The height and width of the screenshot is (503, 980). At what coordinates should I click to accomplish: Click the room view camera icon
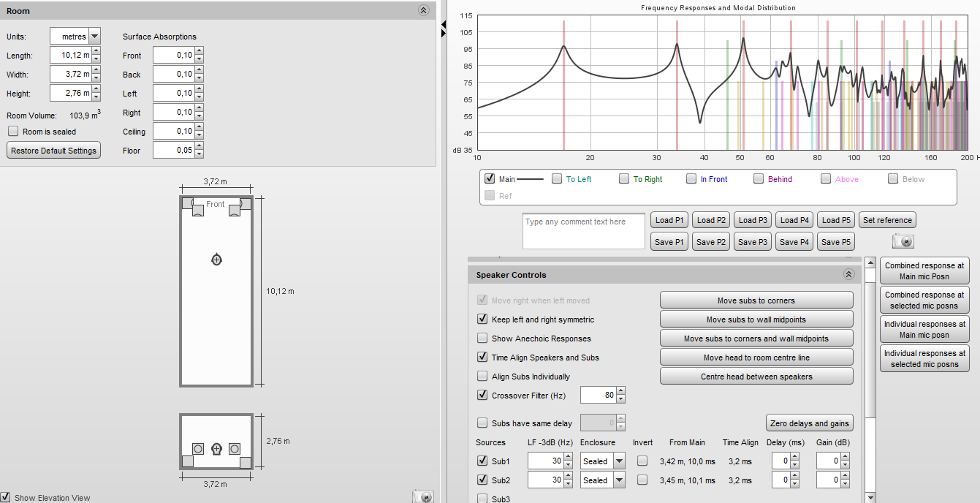(423, 496)
